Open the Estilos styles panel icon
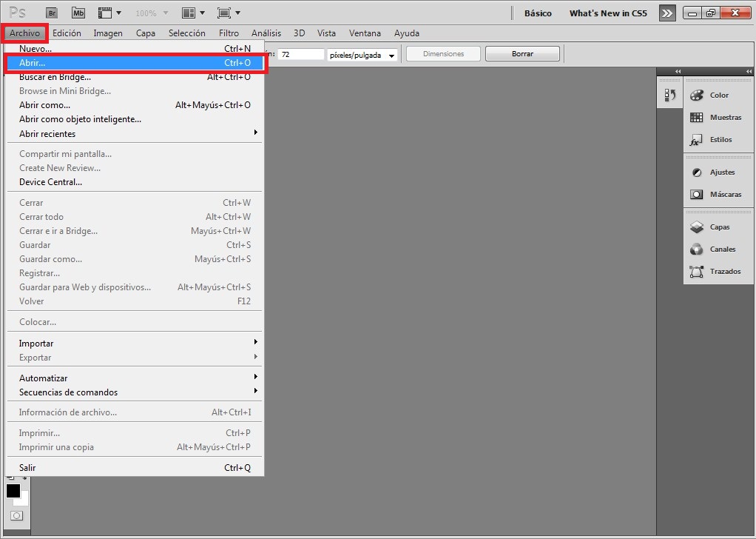Viewport: 756px width, 539px height. [x=696, y=140]
